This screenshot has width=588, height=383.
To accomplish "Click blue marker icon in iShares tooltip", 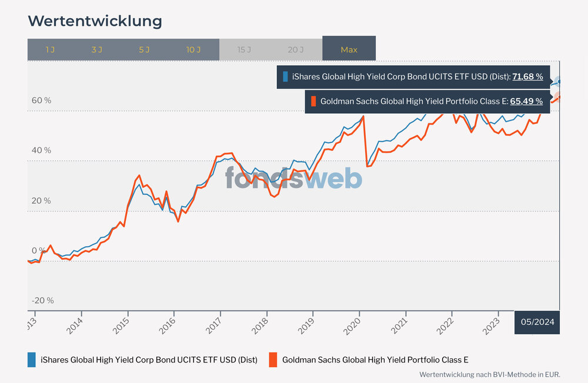I will click(x=286, y=76).
